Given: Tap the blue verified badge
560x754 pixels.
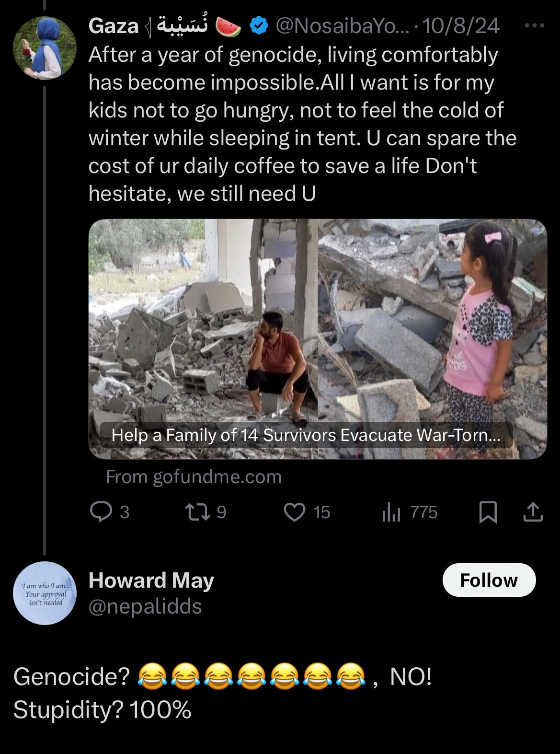Looking at the screenshot, I should pos(259,26).
